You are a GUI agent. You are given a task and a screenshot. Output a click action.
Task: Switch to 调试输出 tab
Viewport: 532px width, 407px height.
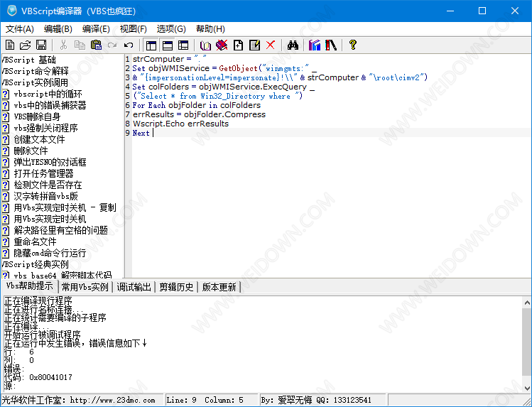click(x=134, y=287)
